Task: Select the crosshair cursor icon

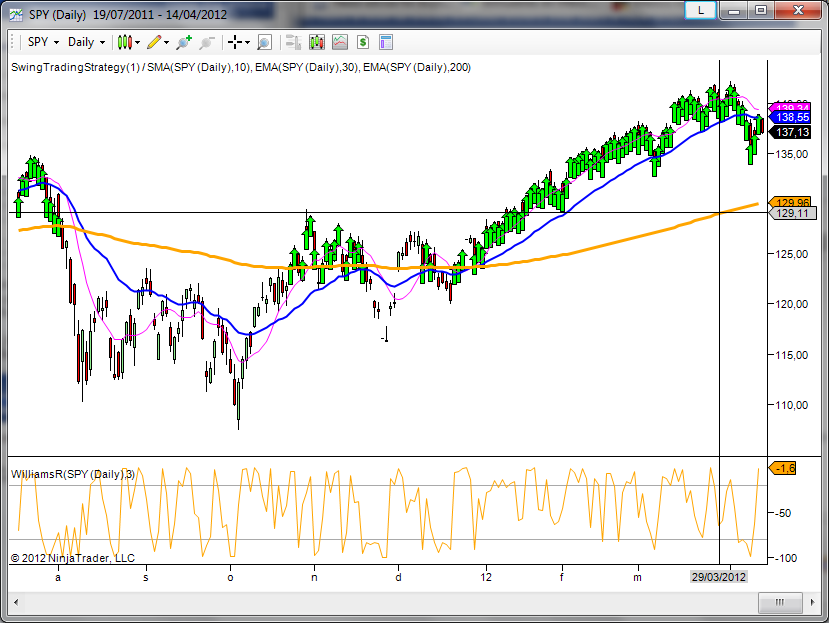Action: pos(235,42)
